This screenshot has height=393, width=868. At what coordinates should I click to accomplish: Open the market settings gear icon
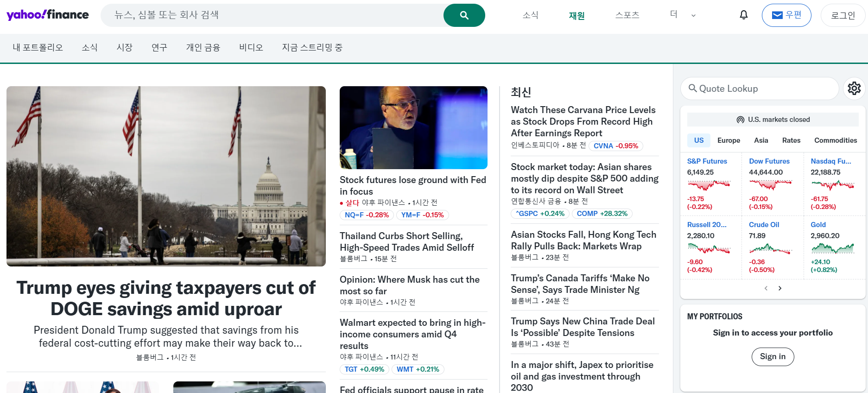(854, 88)
